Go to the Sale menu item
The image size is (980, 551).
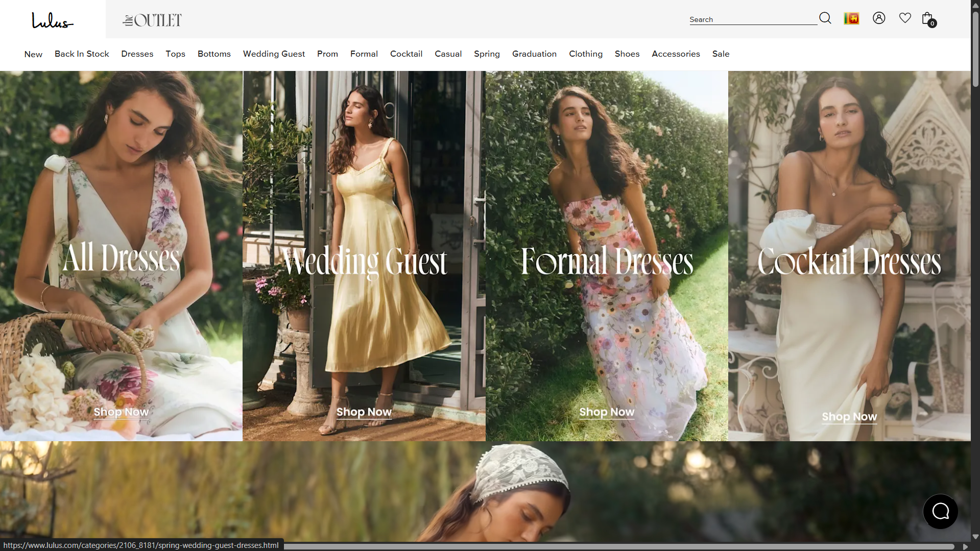(721, 54)
